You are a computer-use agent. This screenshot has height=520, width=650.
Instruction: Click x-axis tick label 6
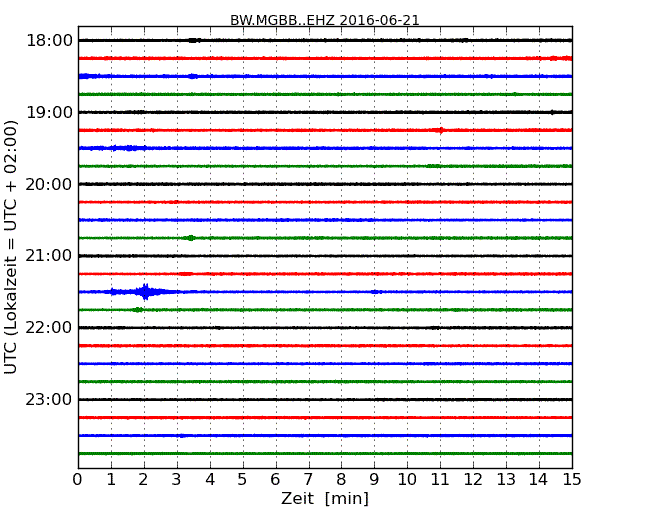[276, 480]
